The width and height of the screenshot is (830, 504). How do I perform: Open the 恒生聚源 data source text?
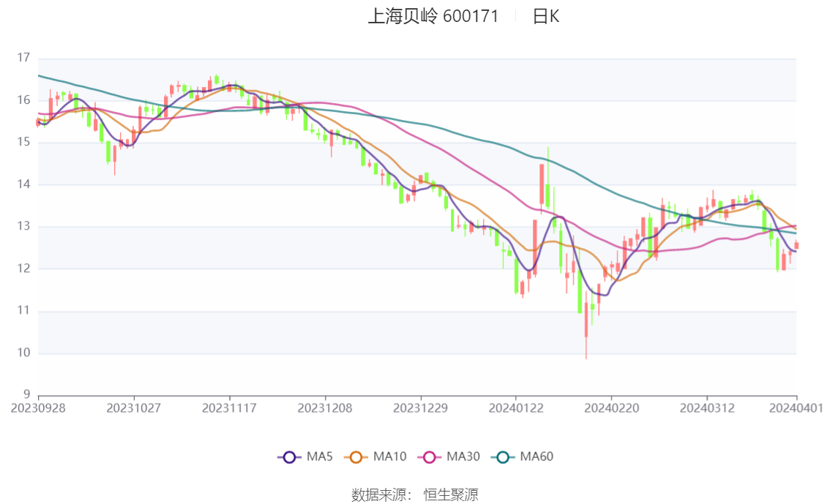pyautogui.click(x=451, y=495)
